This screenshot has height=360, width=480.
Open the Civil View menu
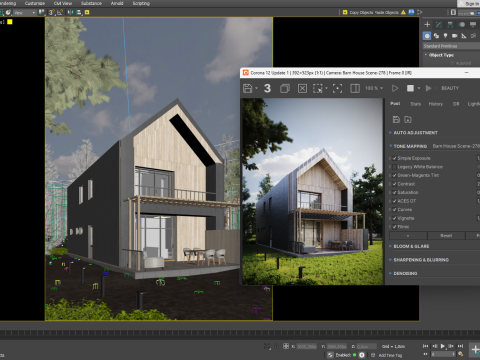click(x=63, y=3)
